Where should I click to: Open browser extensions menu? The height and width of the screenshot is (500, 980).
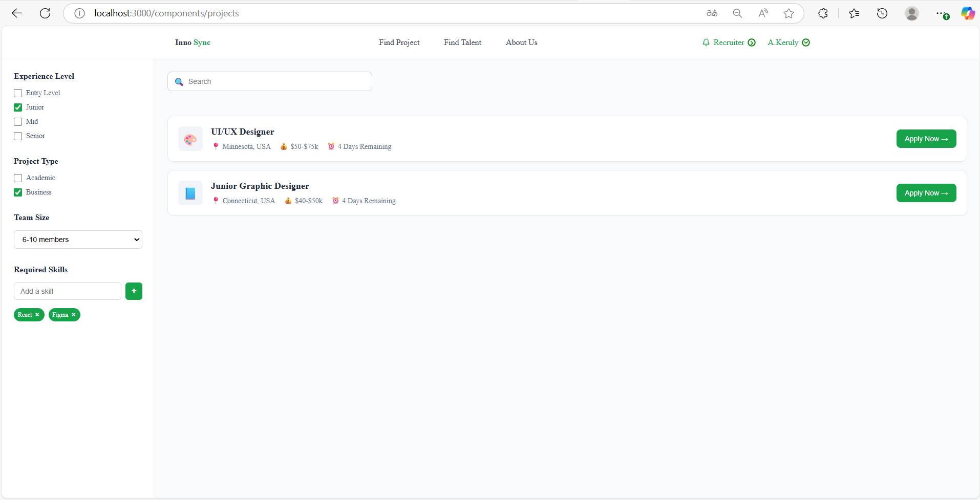[x=823, y=13]
